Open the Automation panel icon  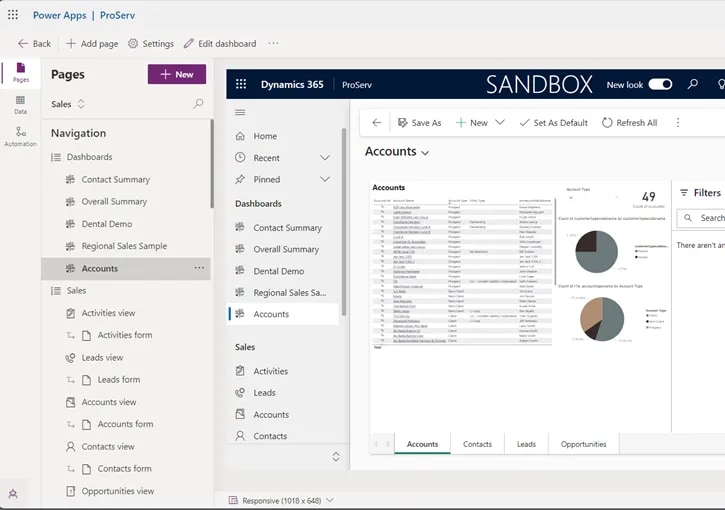tap(20, 136)
